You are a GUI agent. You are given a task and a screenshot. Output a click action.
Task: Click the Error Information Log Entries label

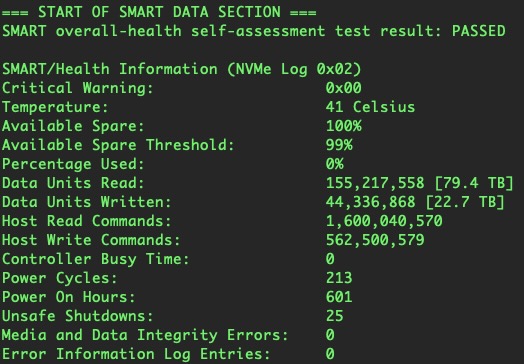(136, 354)
